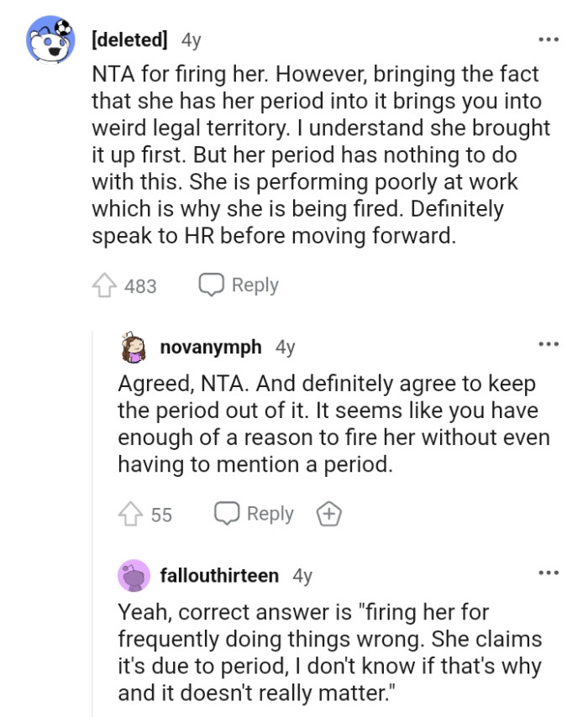588x717 pixels.
Task: Click Reply under novanymph's comment
Action: (269, 513)
